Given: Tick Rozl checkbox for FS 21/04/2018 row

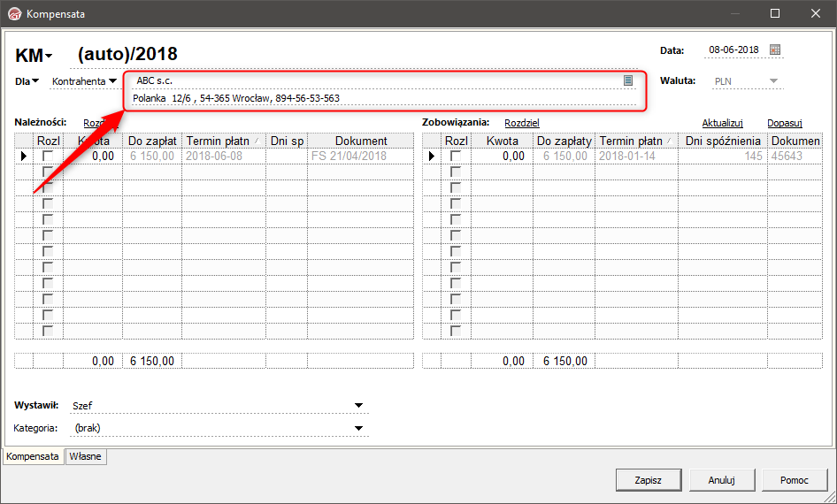Looking at the screenshot, I should tap(48, 156).
